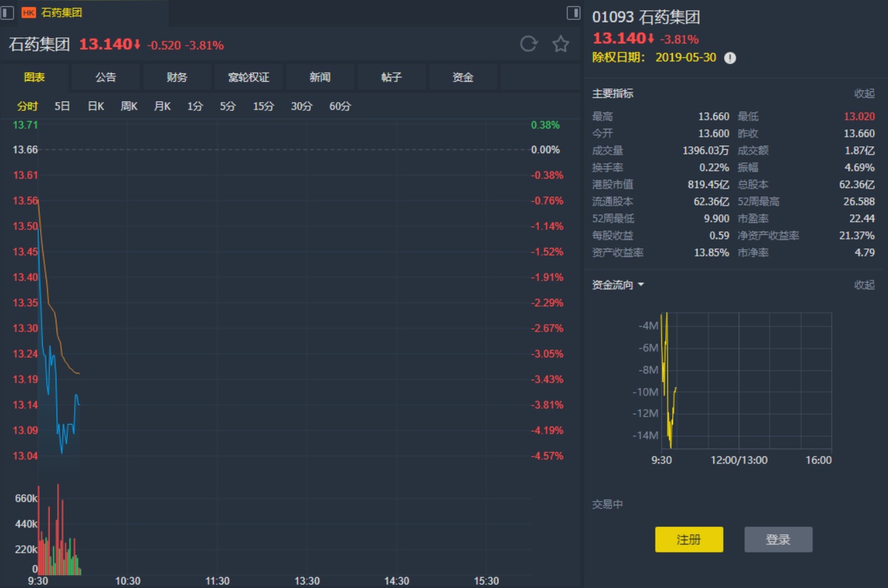The image size is (888, 588).
Task: Toggle the right sidebar panel icon
Action: (x=573, y=12)
